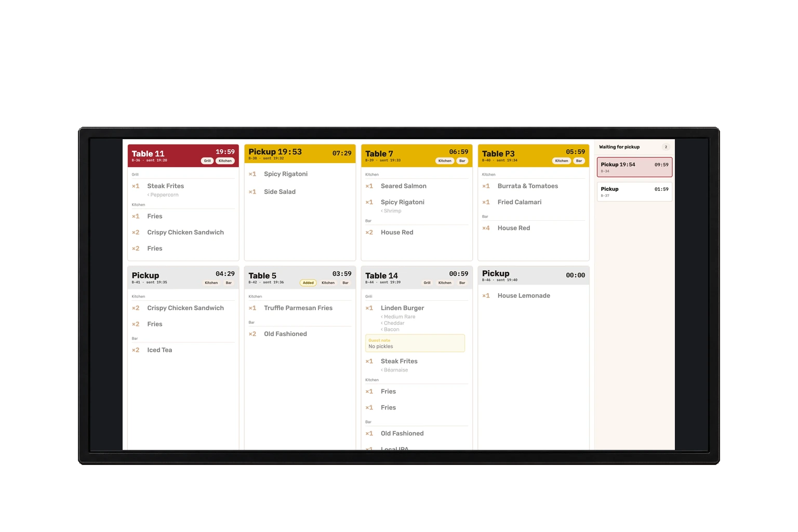This screenshot has height=532, width=798.
Task: Click the 00:00 timer on Pickup B-46
Action: point(576,275)
